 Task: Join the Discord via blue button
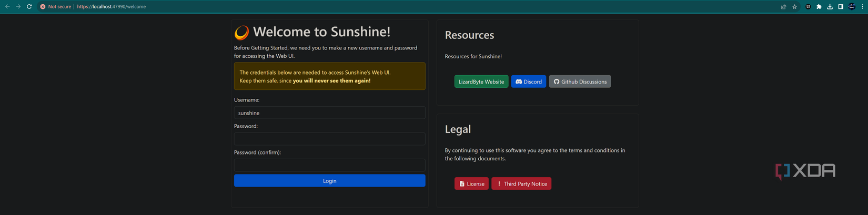528,81
